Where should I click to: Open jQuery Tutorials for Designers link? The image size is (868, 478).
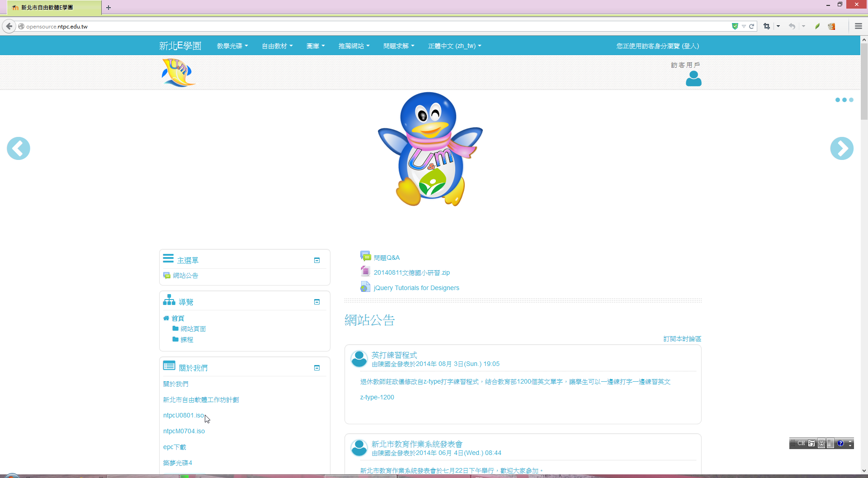(416, 288)
